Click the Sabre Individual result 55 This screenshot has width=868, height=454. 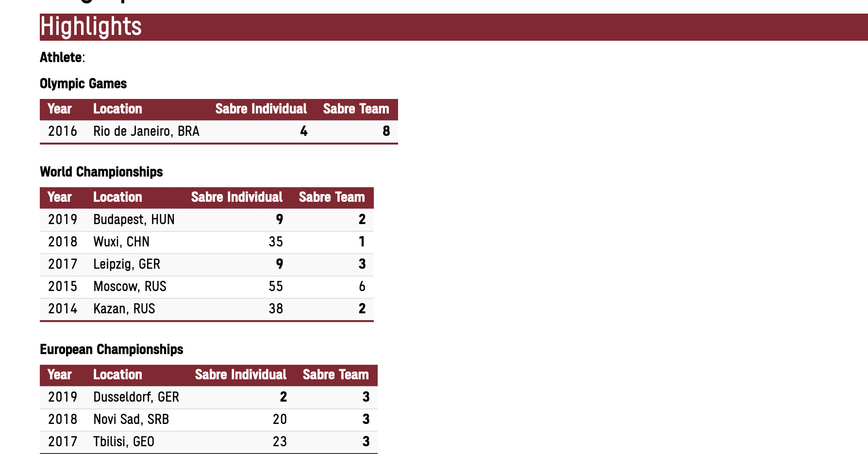click(x=276, y=287)
